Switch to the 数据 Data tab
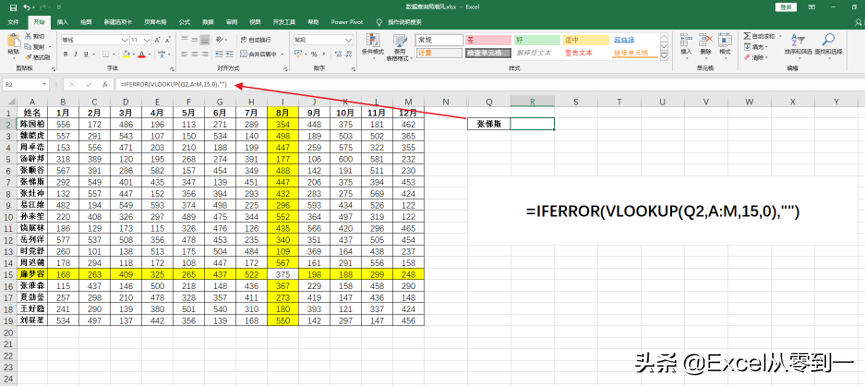This screenshot has width=865, height=386. pyautogui.click(x=208, y=22)
